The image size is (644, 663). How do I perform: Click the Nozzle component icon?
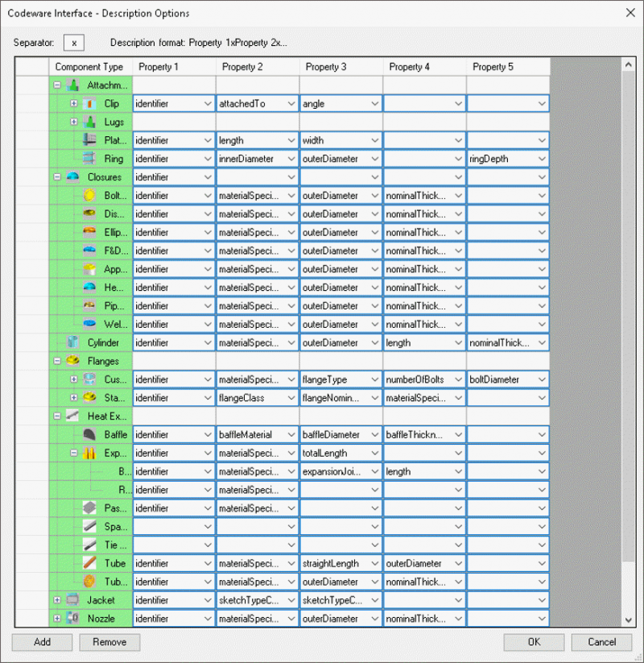tap(73, 619)
